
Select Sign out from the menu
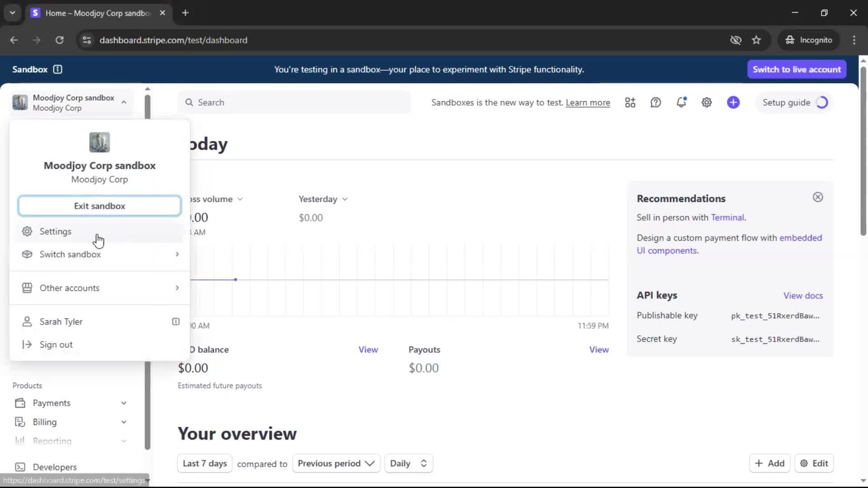99,345
